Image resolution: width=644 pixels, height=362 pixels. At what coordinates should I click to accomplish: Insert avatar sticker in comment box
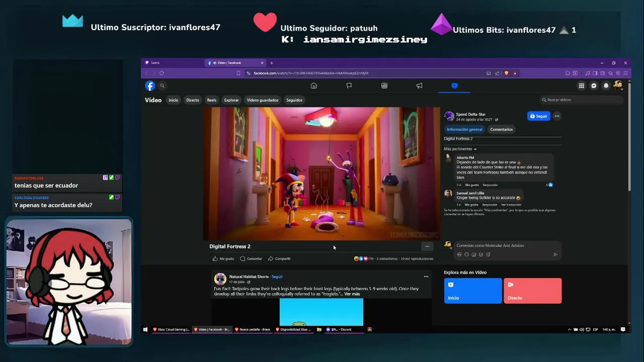coord(459,254)
